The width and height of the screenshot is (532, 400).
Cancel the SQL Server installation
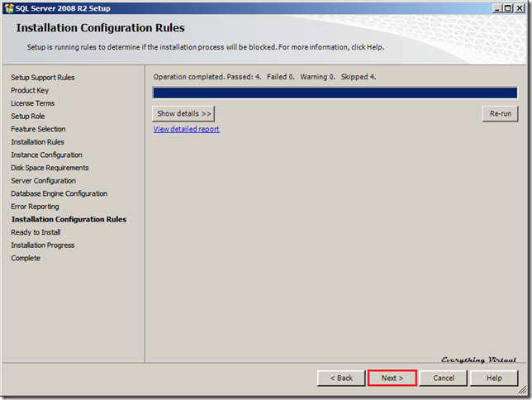(444, 378)
